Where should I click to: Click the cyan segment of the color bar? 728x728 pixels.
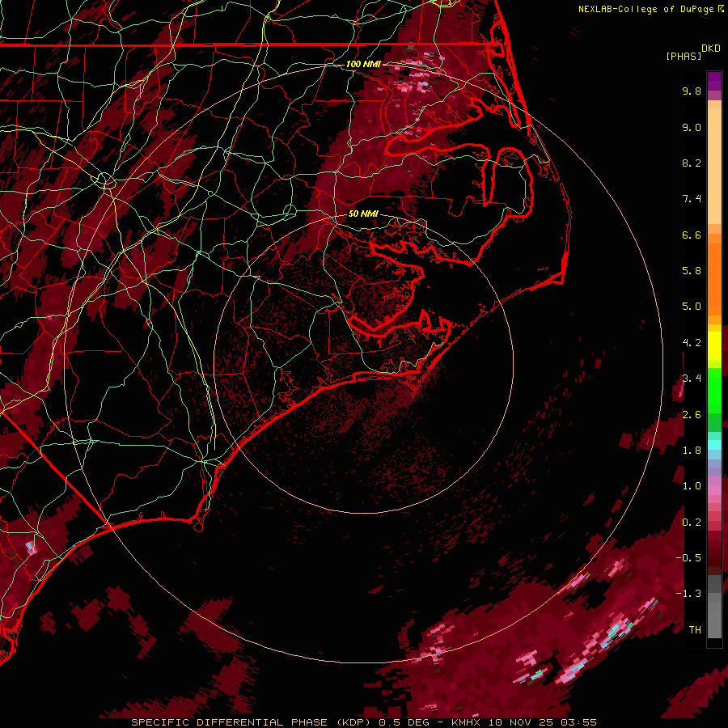pos(714,445)
